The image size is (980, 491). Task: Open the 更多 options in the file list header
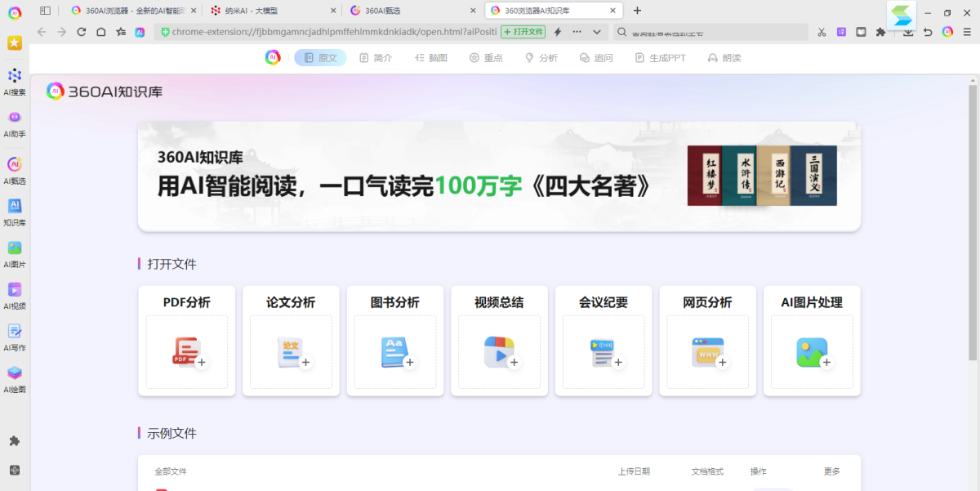831,471
